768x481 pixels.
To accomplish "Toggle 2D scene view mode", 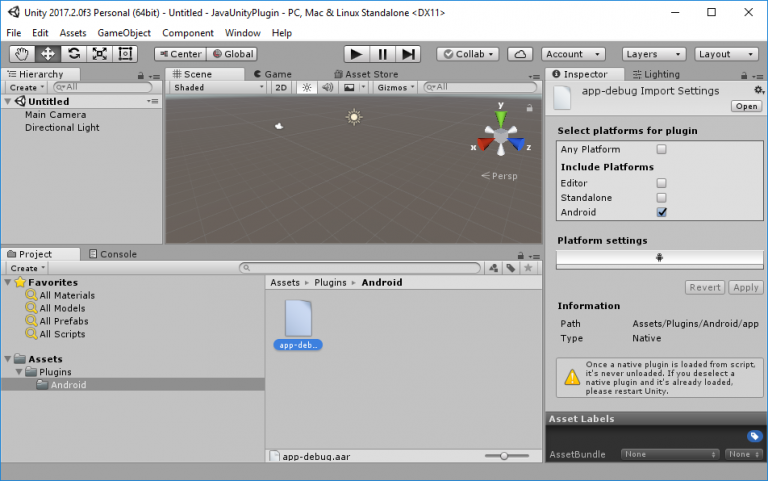I will pyautogui.click(x=281, y=88).
